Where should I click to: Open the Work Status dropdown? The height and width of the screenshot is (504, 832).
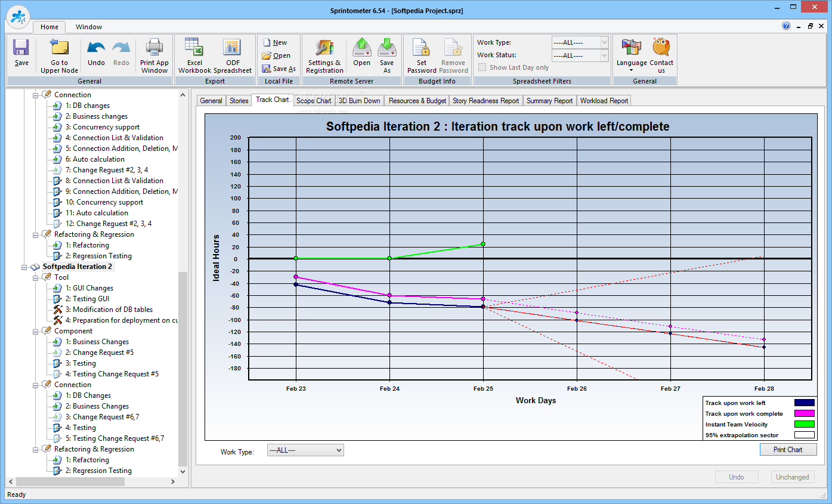click(x=604, y=55)
